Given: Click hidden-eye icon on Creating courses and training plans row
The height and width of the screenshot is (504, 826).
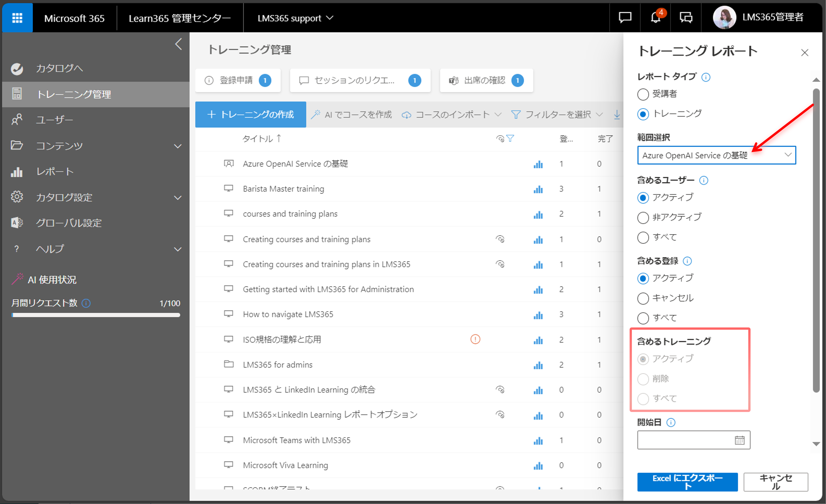Looking at the screenshot, I should tap(500, 239).
